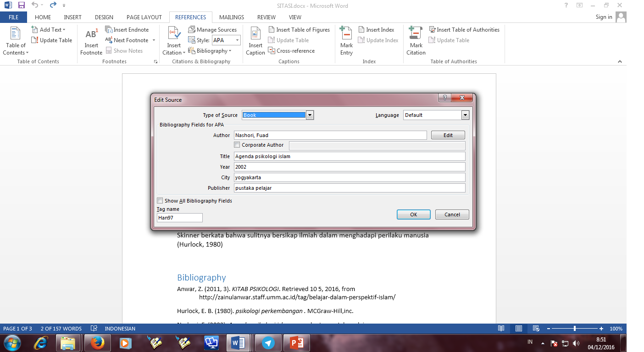Screen dimensions: 644x352
Task: Click Cancel in Edit Source dialog
Action: point(452,214)
